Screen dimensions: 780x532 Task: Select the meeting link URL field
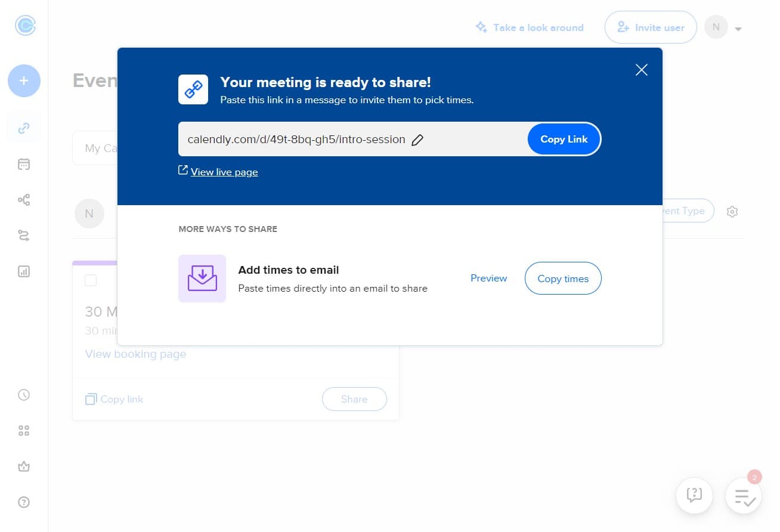click(296, 140)
